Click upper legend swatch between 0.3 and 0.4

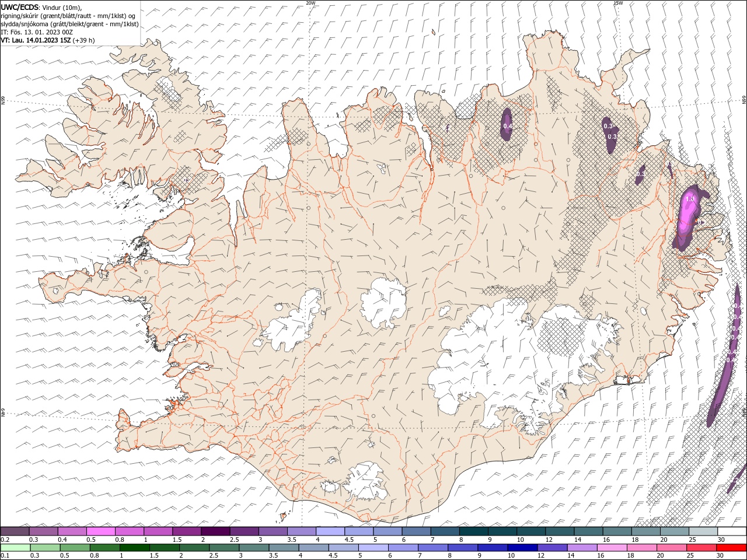[x=43, y=531]
